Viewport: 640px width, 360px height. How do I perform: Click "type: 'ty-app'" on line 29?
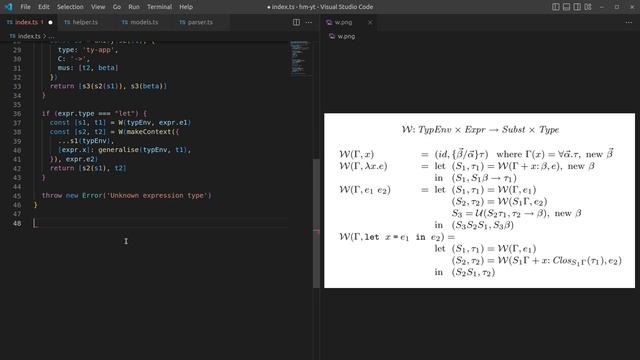click(x=88, y=50)
